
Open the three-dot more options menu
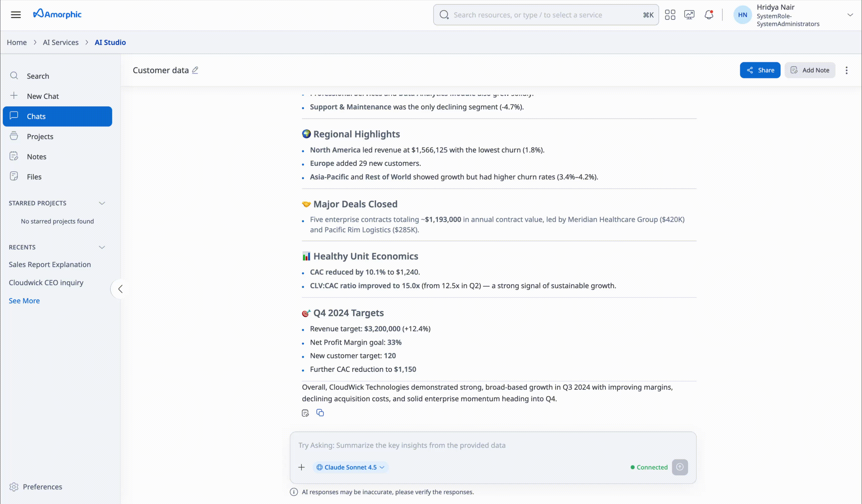click(x=846, y=70)
